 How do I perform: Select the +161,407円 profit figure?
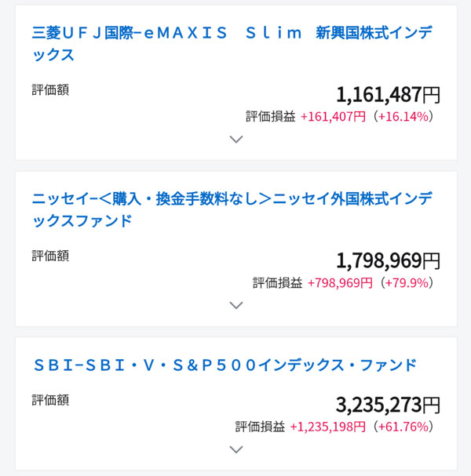click(333, 117)
